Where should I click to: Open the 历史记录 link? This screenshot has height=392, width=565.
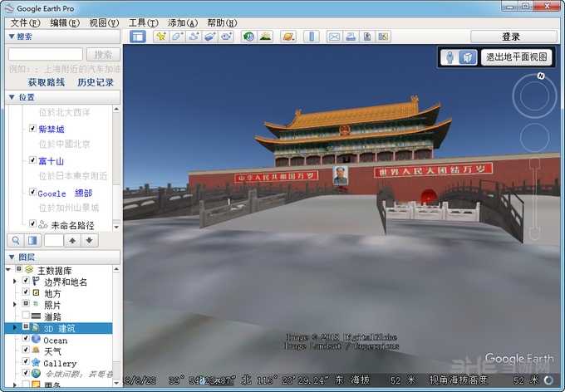point(96,82)
